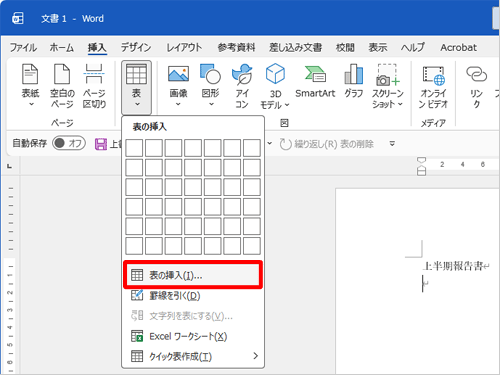Insert an アイコン icon graphic
The image size is (500, 375).
[x=242, y=86]
